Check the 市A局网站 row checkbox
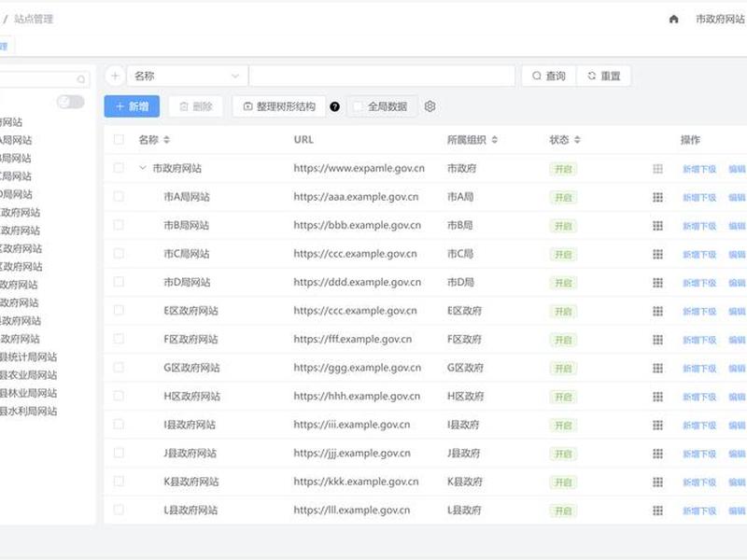 click(119, 197)
